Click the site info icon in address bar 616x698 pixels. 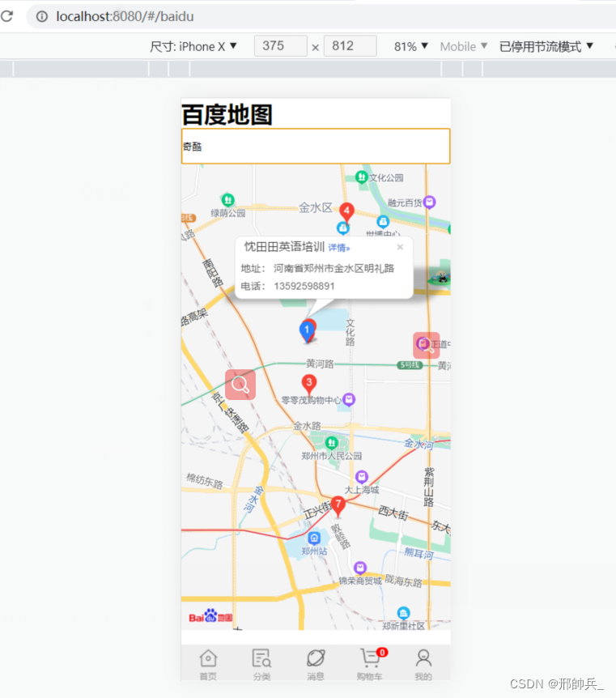click(42, 16)
